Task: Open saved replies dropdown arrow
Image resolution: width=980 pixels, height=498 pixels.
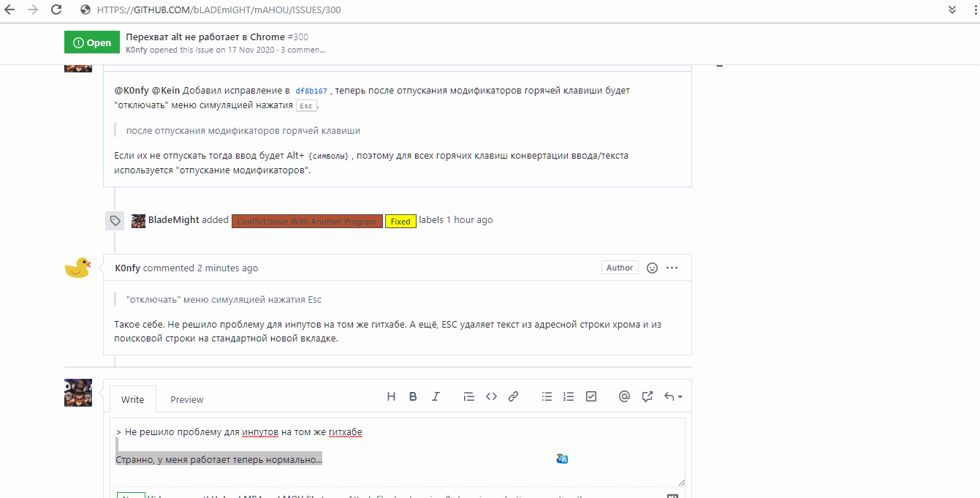Action: click(673, 397)
